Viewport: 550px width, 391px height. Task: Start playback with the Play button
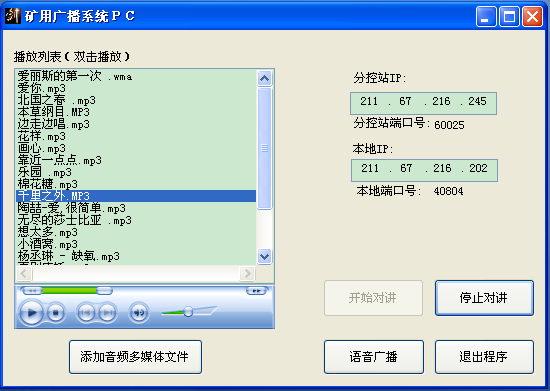coord(32,312)
